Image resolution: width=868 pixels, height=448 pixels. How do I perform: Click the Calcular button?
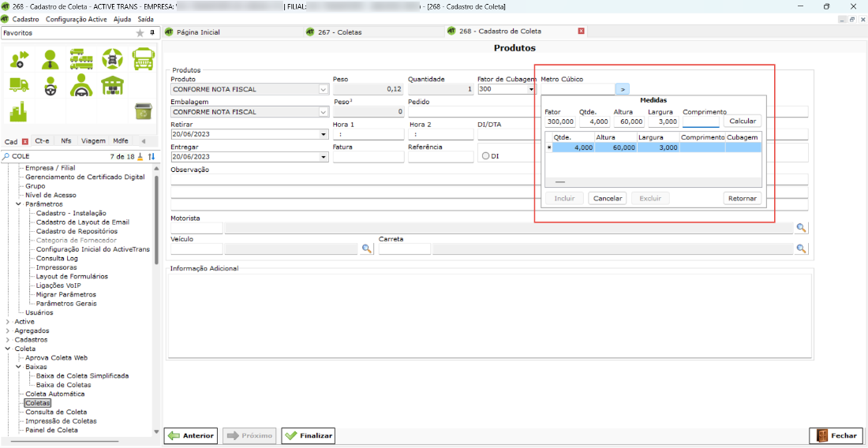[x=743, y=121]
